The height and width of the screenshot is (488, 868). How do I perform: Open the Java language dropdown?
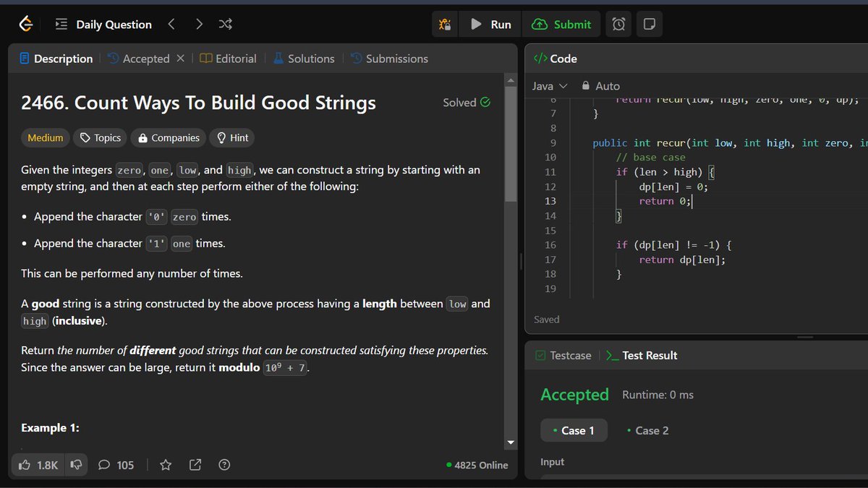tap(550, 86)
